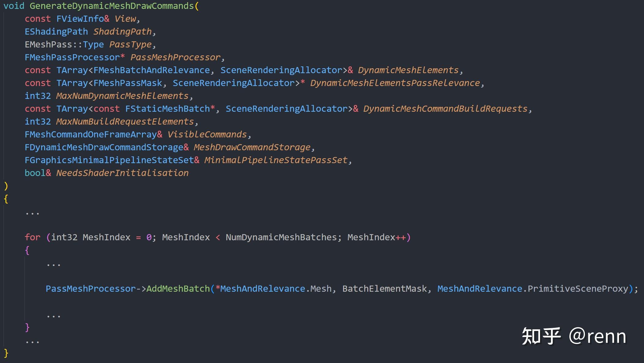The width and height of the screenshot is (644, 363).
Task: Click the PassType parameter name
Action: 130,44
